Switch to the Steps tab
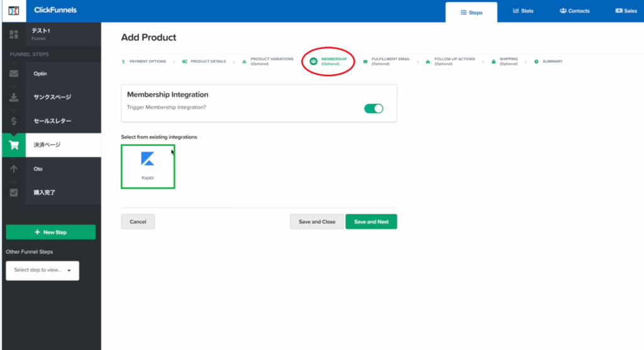644x350 pixels. 471,13
